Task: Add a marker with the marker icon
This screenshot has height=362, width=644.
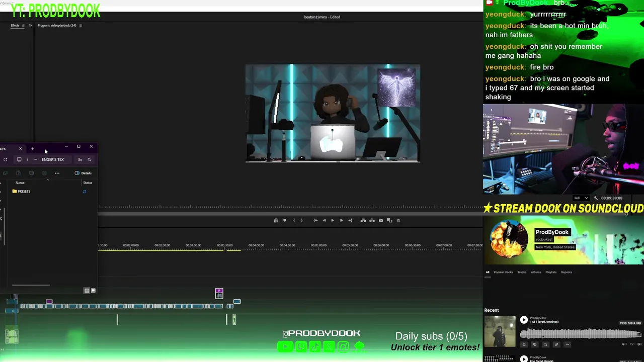Action: (285, 220)
